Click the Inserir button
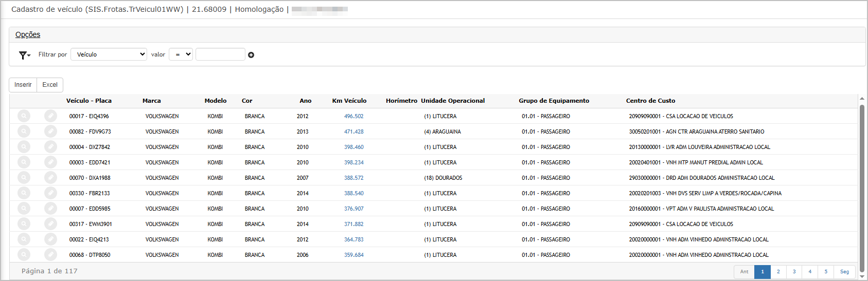The width and height of the screenshot is (868, 281). 23,85
